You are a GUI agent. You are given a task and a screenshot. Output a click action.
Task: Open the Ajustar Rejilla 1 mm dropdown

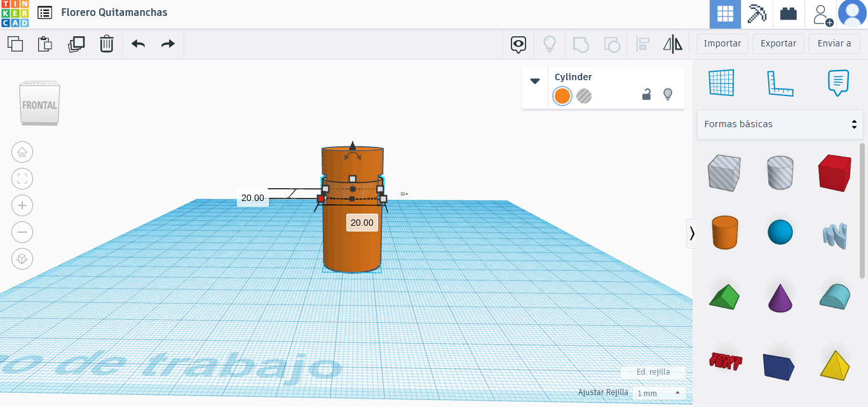660,393
